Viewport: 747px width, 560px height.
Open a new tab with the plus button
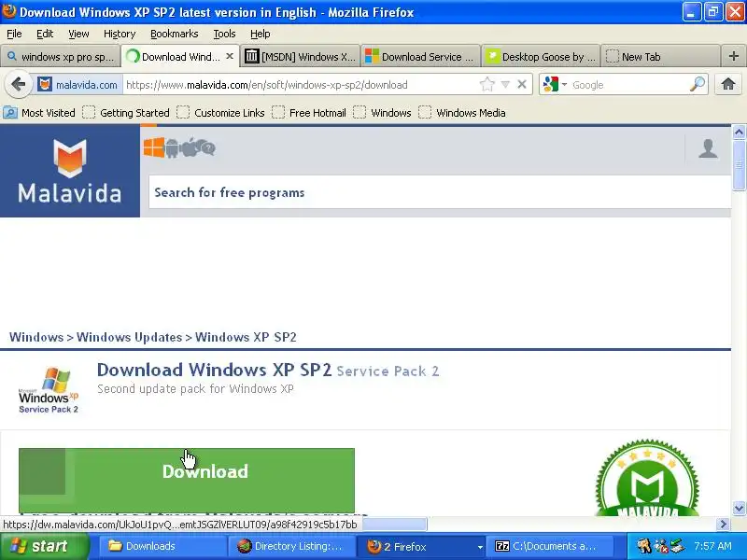[x=734, y=56]
